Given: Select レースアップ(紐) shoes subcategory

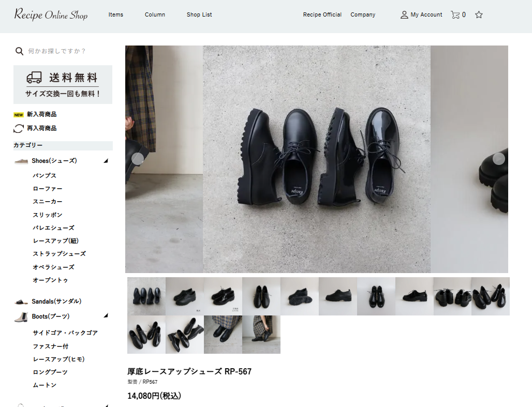Looking at the screenshot, I should pos(56,241).
